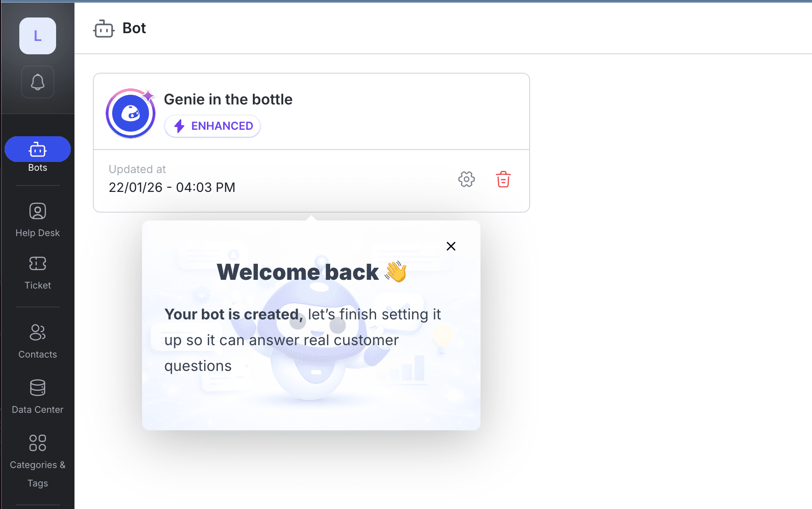
Task: Open the Ticket section
Action: tap(37, 263)
